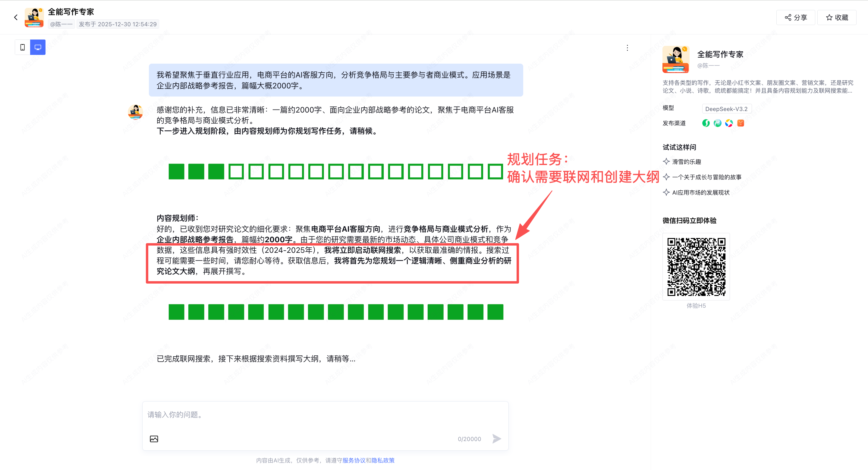868x470 pixels.
Task: Click the 分享 share button
Action: coord(796,17)
